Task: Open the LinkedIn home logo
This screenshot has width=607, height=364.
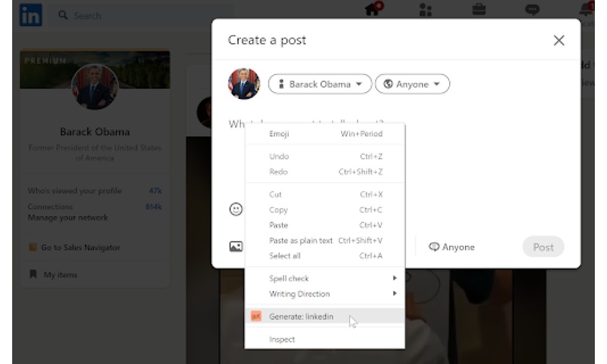Action: (x=31, y=15)
